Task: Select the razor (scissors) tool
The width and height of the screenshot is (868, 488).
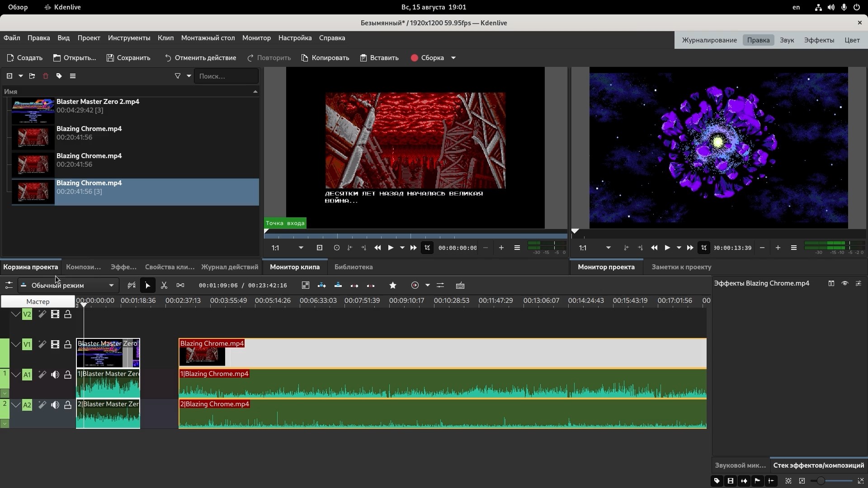Action: pyautogui.click(x=164, y=286)
